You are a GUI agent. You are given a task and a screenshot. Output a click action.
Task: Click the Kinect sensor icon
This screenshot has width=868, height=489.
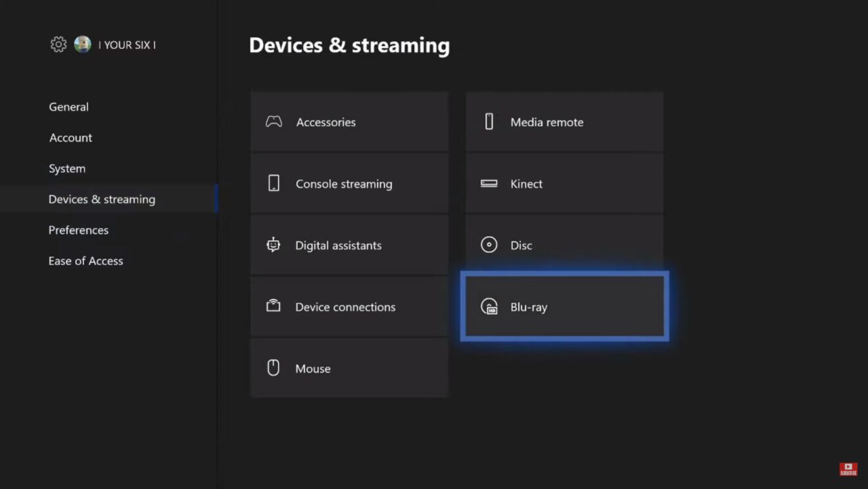489,184
